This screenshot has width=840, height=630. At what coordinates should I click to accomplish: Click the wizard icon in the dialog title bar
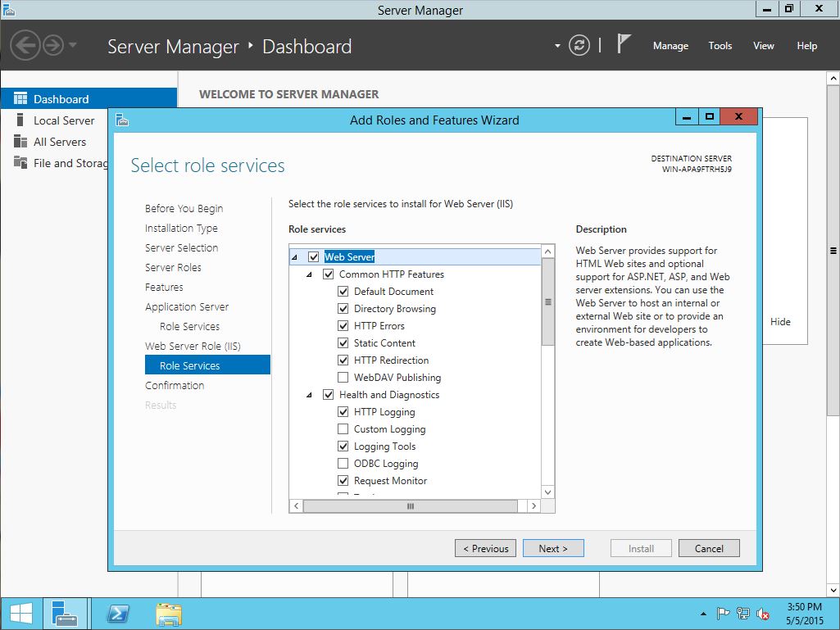(122, 120)
